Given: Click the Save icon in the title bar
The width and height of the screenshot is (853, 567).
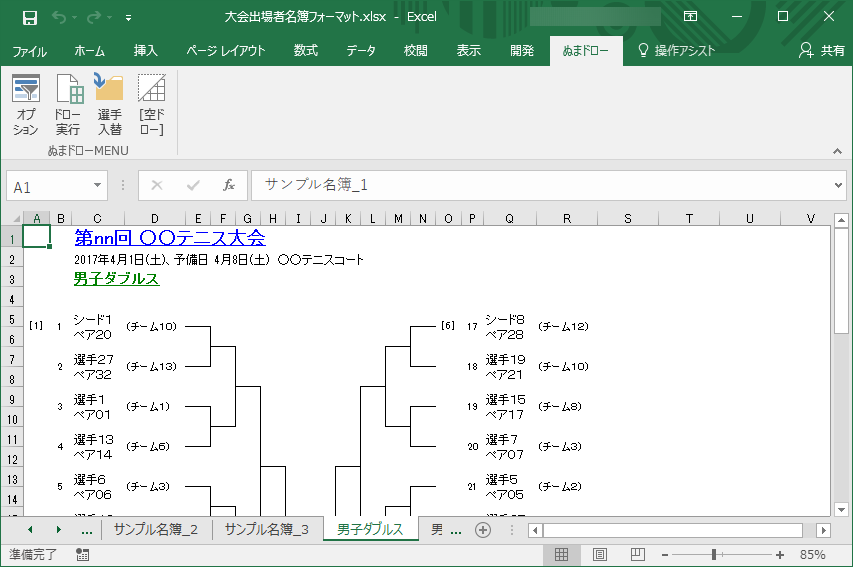Looking at the screenshot, I should (29, 17).
